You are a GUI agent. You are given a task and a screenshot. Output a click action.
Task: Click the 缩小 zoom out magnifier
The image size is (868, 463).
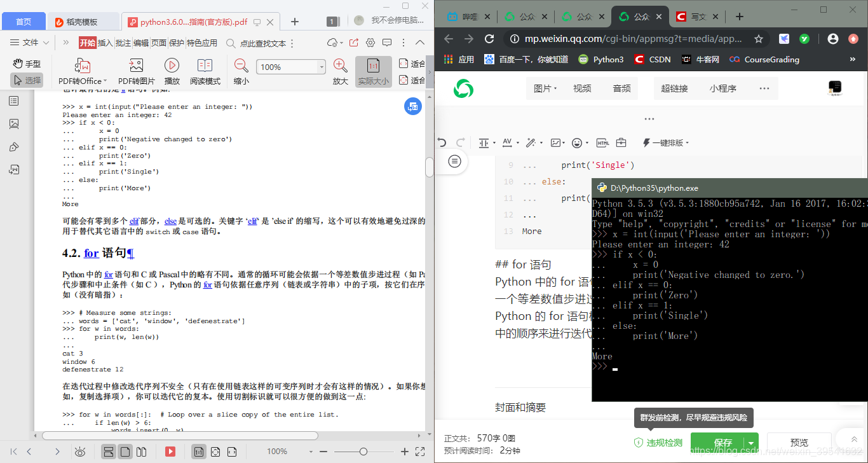[241, 71]
